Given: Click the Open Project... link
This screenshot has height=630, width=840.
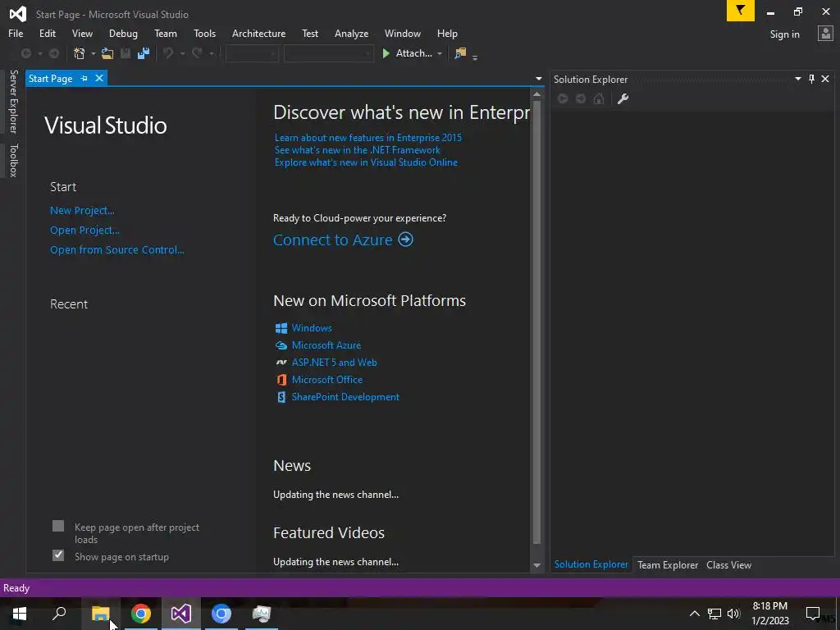Looking at the screenshot, I should [x=84, y=231].
